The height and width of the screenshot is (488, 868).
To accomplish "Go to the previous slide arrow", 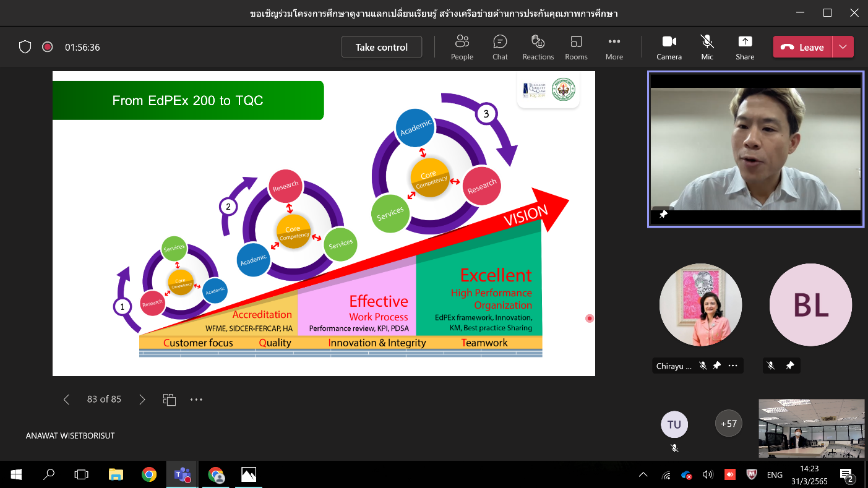I will 66,400.
